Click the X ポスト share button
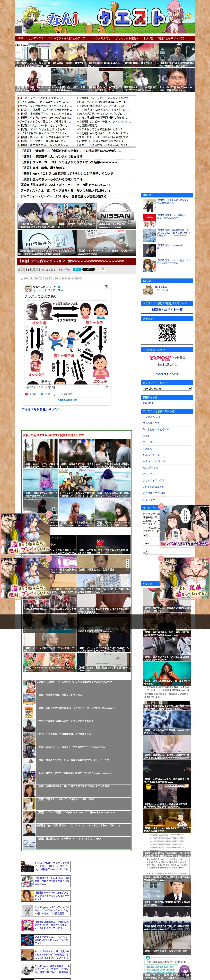The width and height of the screenshot is (210, 980). pyautogui.click(x=89, y=269)
